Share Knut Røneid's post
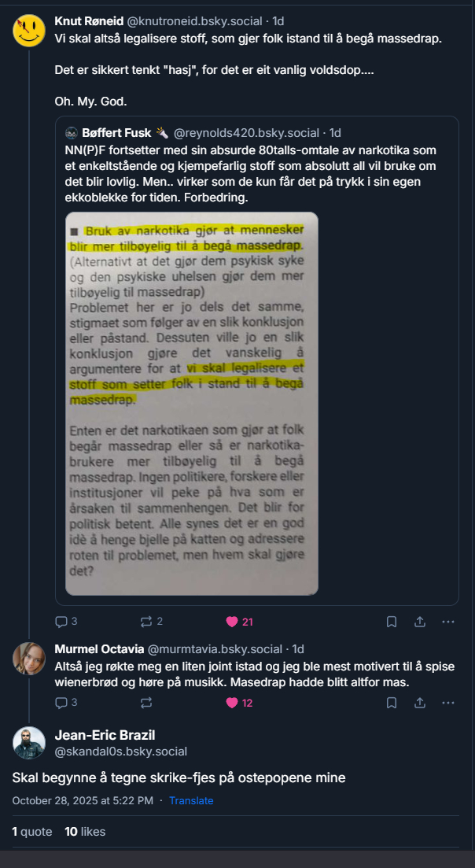This screenshot has width=475, height=868. 420,622
